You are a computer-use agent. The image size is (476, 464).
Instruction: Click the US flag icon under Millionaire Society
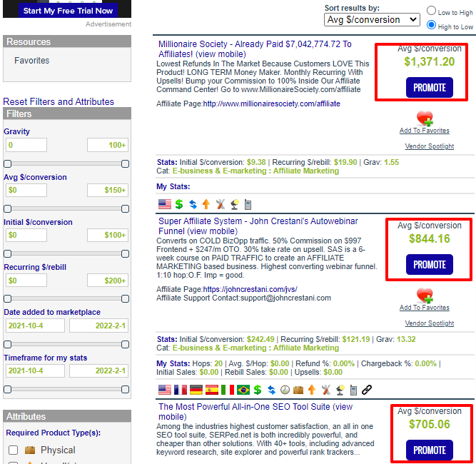coord(165,204)
